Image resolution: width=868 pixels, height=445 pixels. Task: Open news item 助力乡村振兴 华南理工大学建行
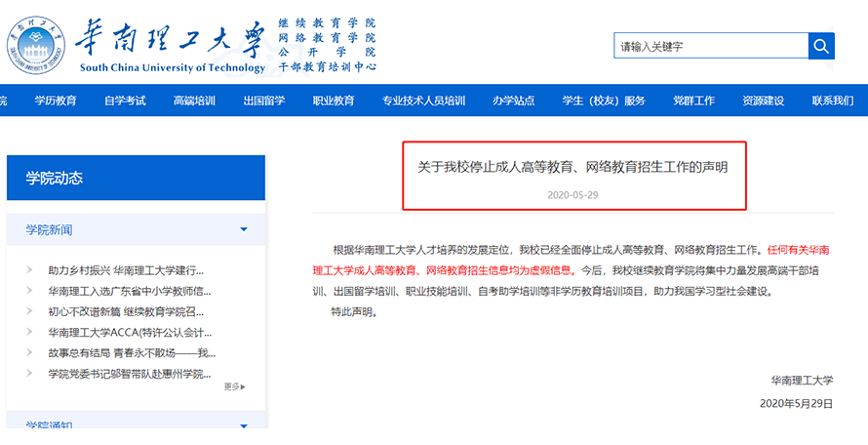126,270
